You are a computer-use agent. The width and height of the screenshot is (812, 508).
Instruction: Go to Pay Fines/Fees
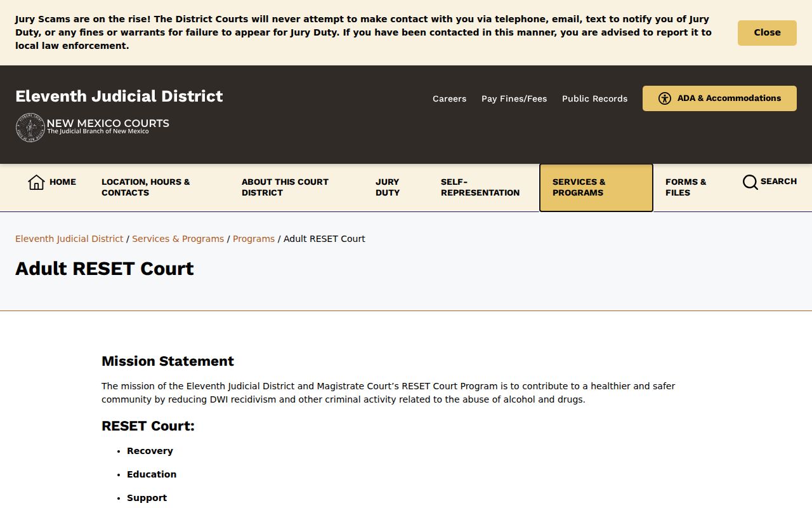point(514,98)
